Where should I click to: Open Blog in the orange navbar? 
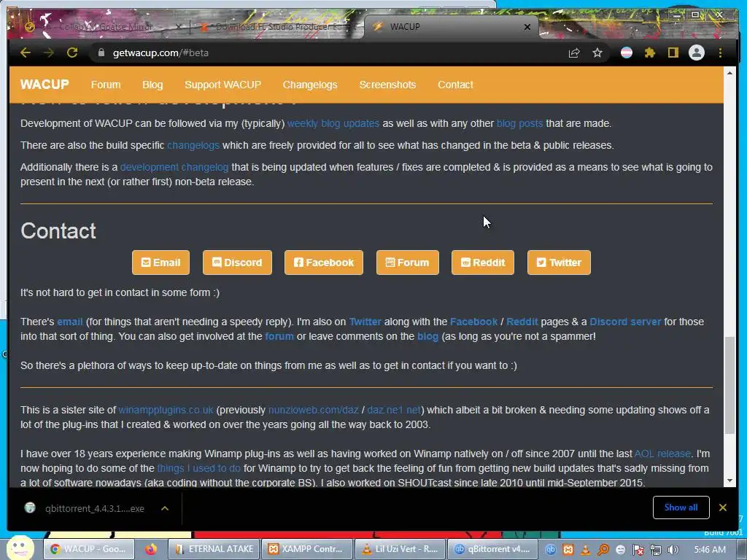152,85
